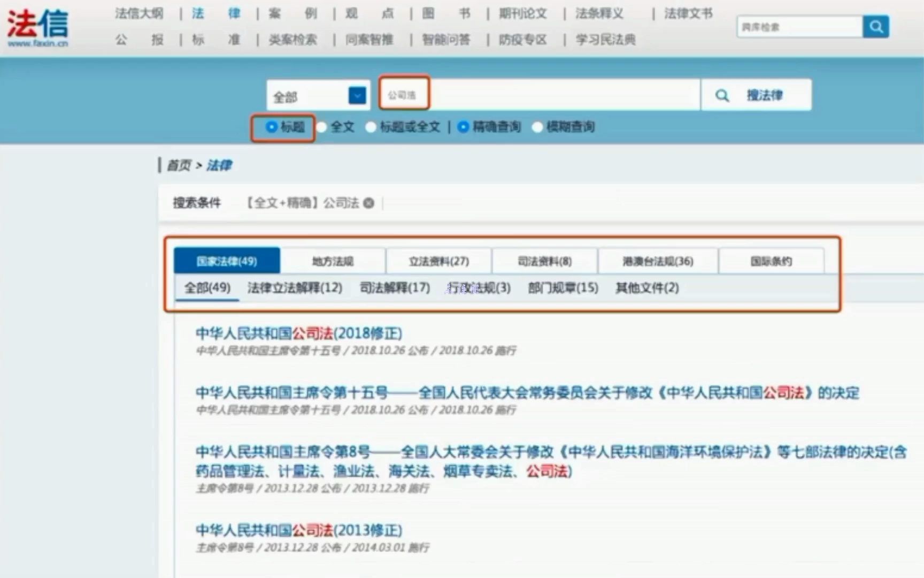Click the 搜法律 search button
The width and height of the screenshot is (924, 578).
(x=756, y=95)
